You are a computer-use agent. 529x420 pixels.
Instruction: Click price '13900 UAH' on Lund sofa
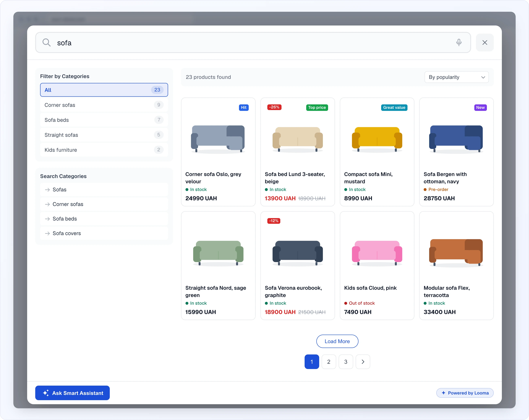280,198
